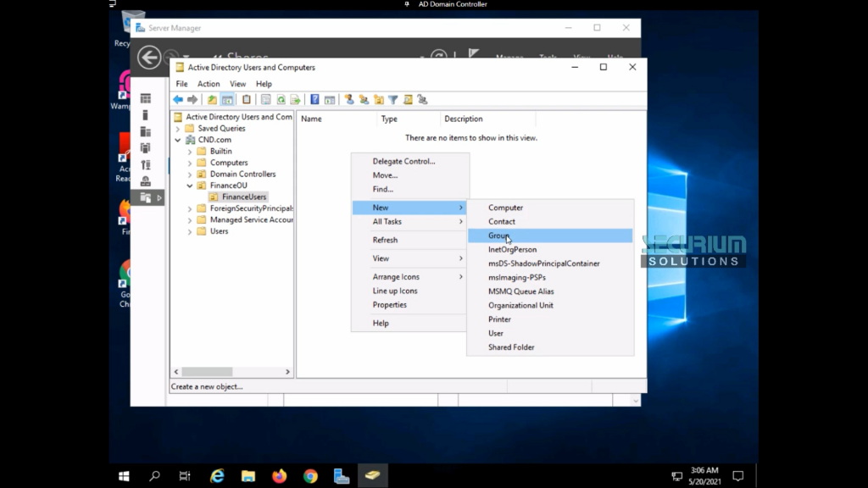
Task: Expand the Saved Queries tree node
Action: point(178,129)
